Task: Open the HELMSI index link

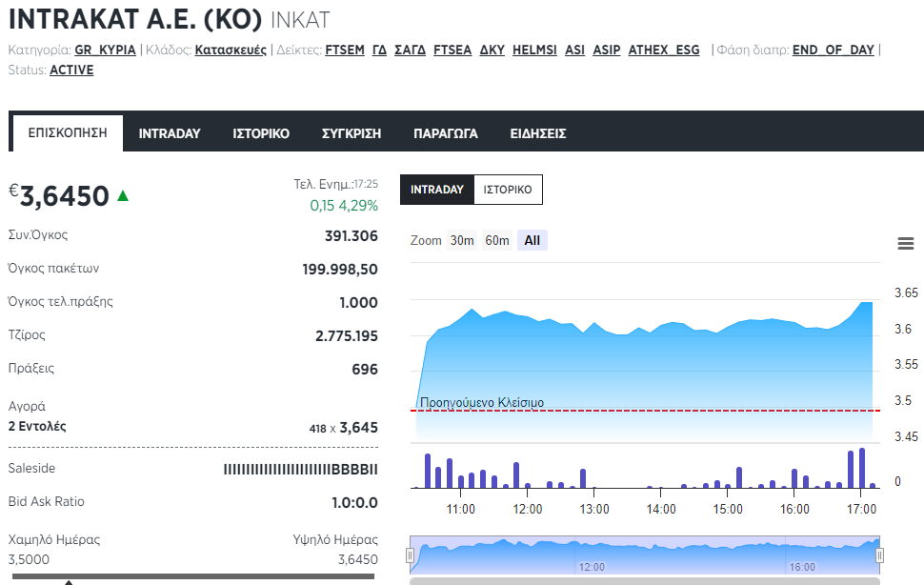Action: (534, 50)
